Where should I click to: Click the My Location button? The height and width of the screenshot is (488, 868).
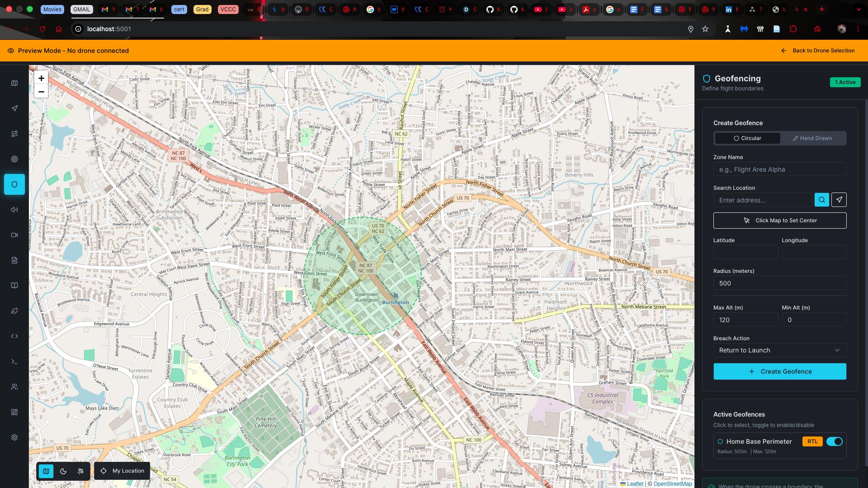122,471
